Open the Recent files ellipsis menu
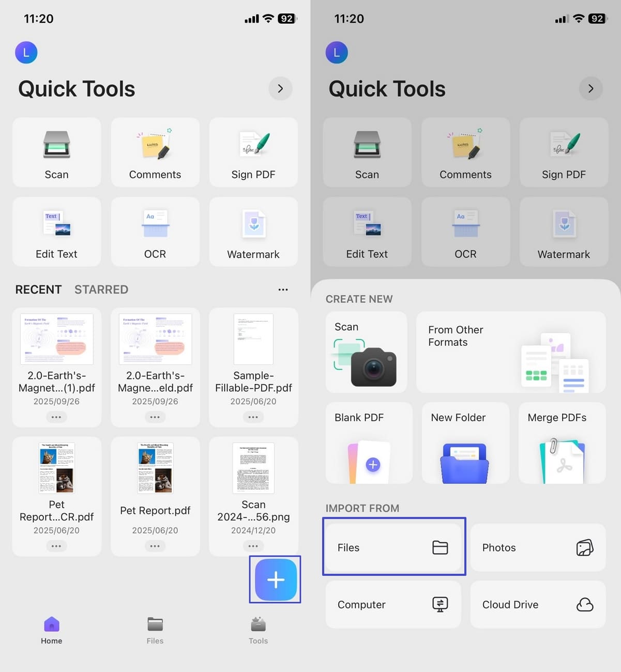Screen dimensions: 621x672 pos(283,289)
